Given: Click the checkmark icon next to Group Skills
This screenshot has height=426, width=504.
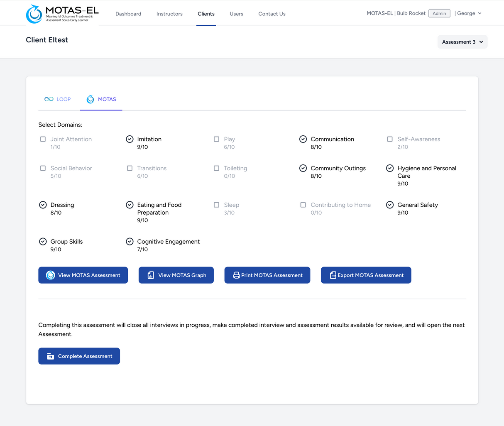Looking at the screenshot, I should 43,241.
